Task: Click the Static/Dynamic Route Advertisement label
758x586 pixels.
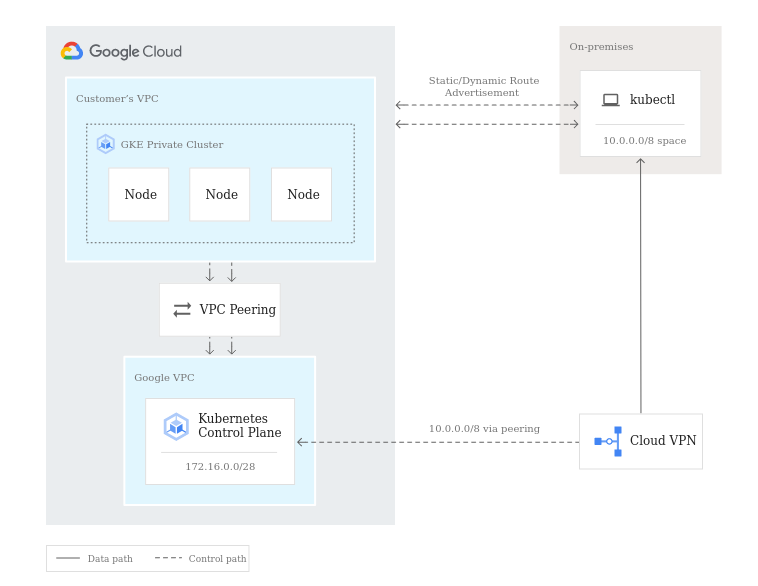Action: click(x=483, y=87)
